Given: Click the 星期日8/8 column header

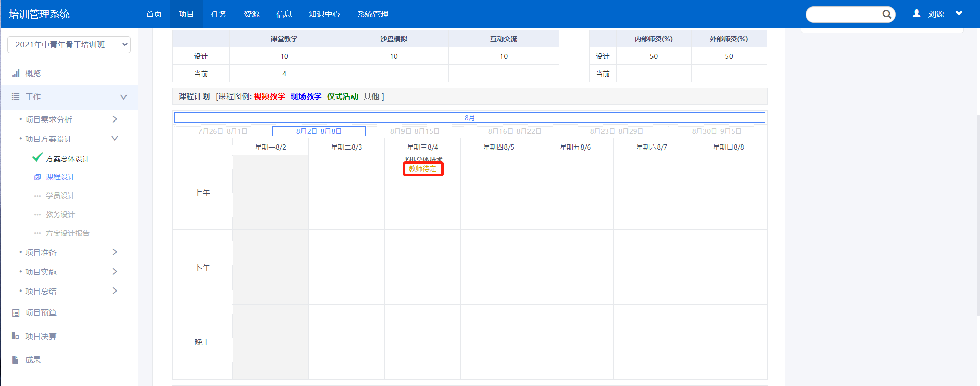Looking at the screenshot, I should 728,147.
